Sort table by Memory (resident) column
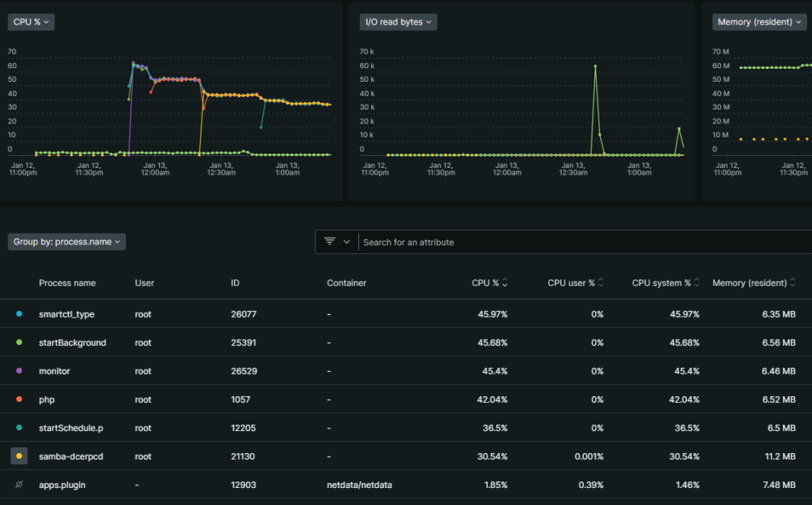 coord(754,283)
